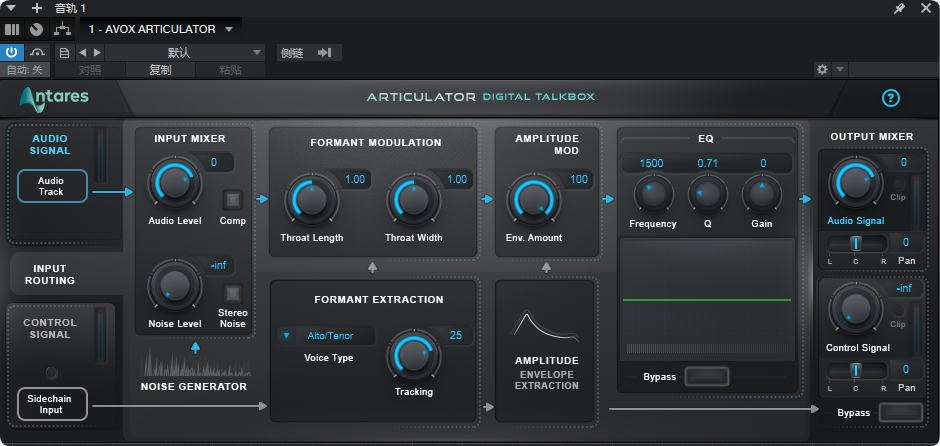Expand the arrow next to the gear
Viewport: 940px width, 446px height.
(840, 70)
